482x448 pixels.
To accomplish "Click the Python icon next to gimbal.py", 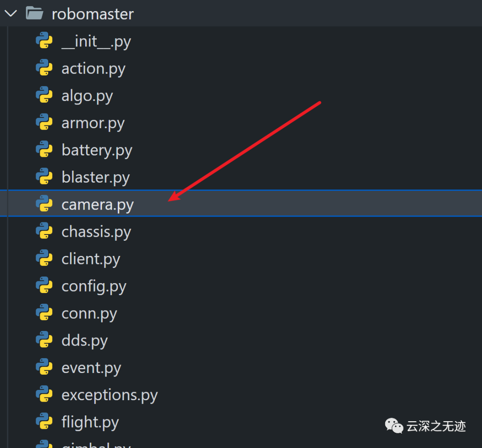I will [x=44, y=446].
